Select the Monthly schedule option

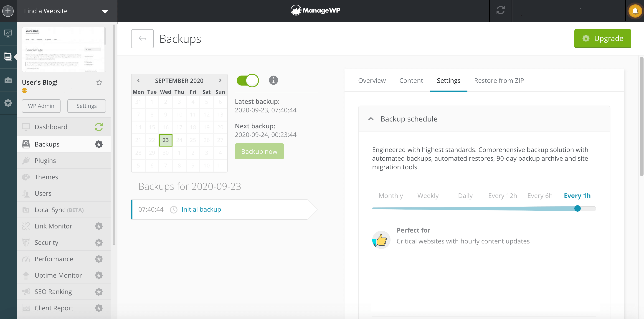[x=390, y=195]
